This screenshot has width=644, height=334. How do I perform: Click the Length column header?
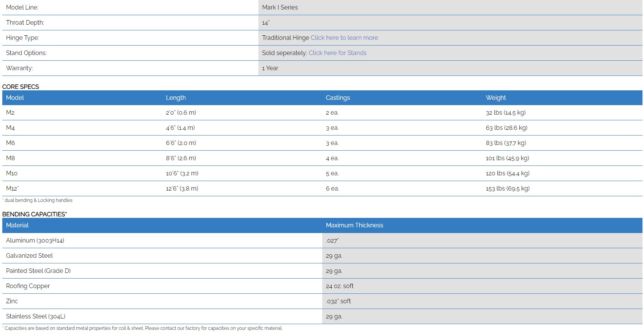pyautogui.click(x=176, y=98)
